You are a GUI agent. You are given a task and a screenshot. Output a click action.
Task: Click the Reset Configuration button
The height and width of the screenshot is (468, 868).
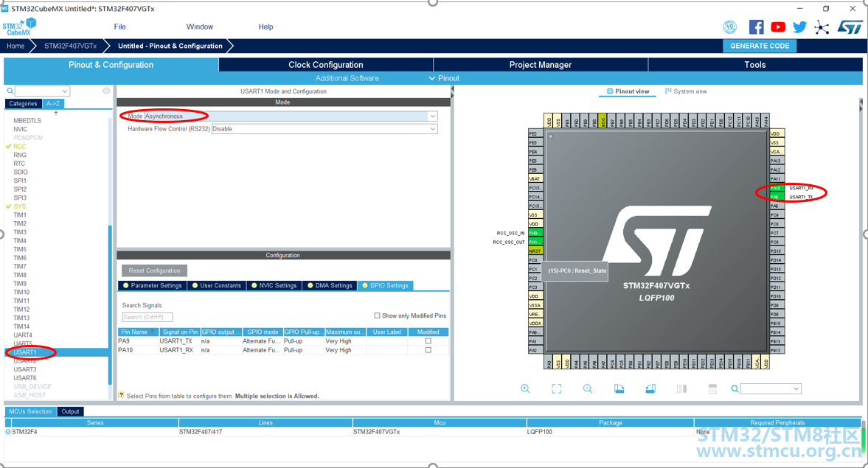pyautogui.click(x=154, y=270)
